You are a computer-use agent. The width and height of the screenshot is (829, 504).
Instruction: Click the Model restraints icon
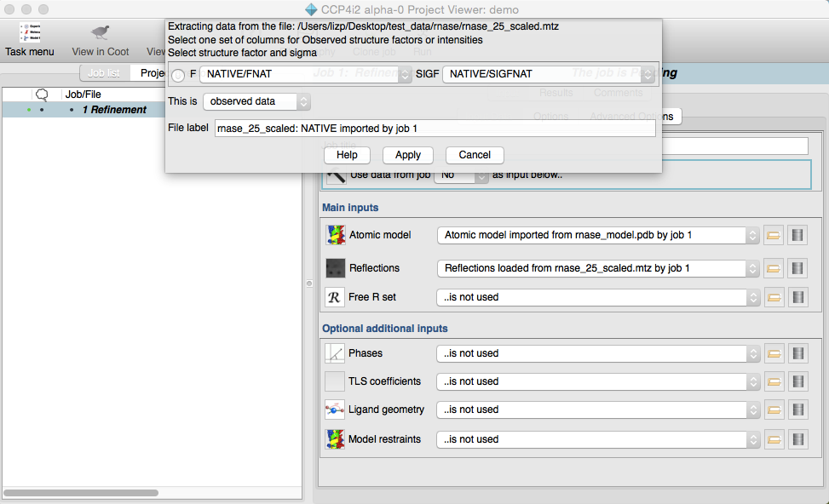tap(335, 439)
